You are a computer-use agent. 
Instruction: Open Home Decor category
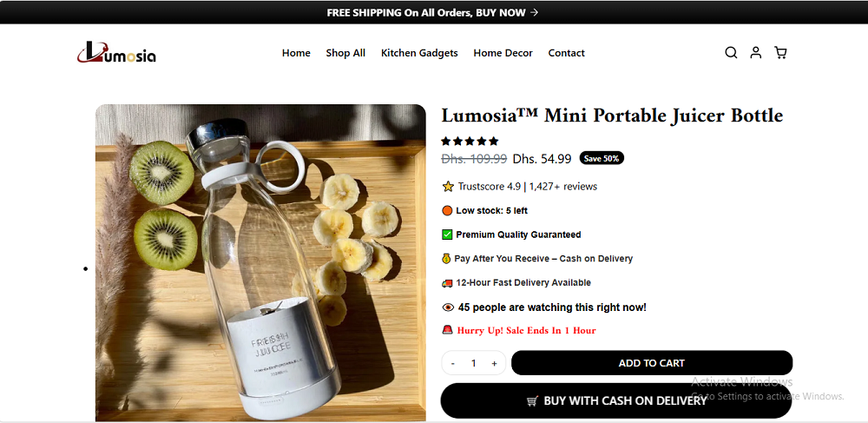[503, 53]
